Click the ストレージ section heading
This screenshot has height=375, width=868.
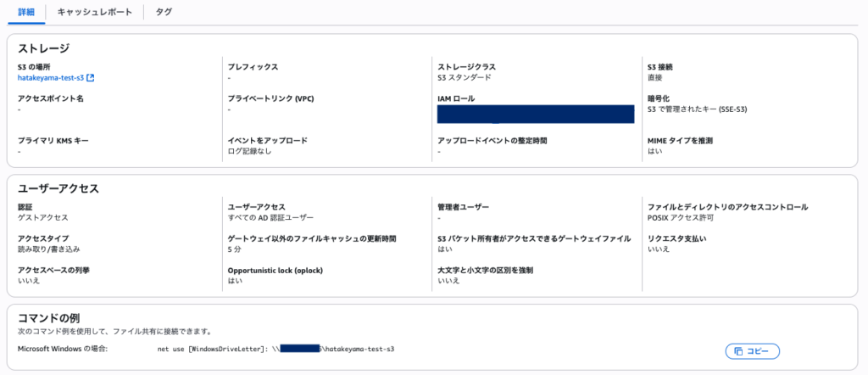pos(44,48)
